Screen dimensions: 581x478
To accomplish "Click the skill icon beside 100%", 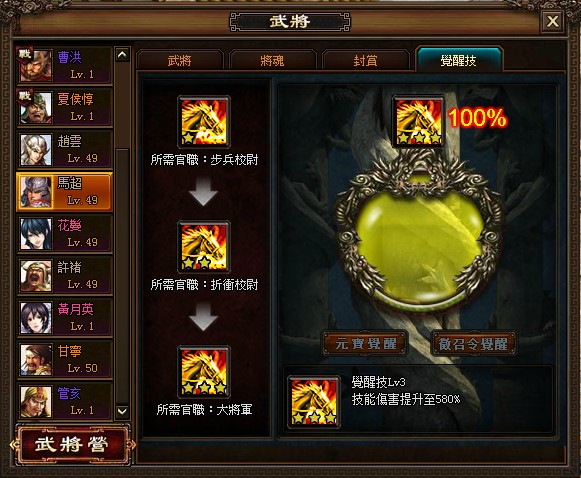I will tap(419, 122).
